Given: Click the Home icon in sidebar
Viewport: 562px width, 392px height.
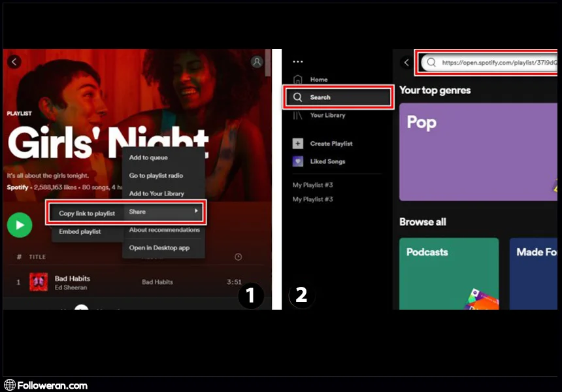Looking at the screenshot, I should [x=298, y=80].
